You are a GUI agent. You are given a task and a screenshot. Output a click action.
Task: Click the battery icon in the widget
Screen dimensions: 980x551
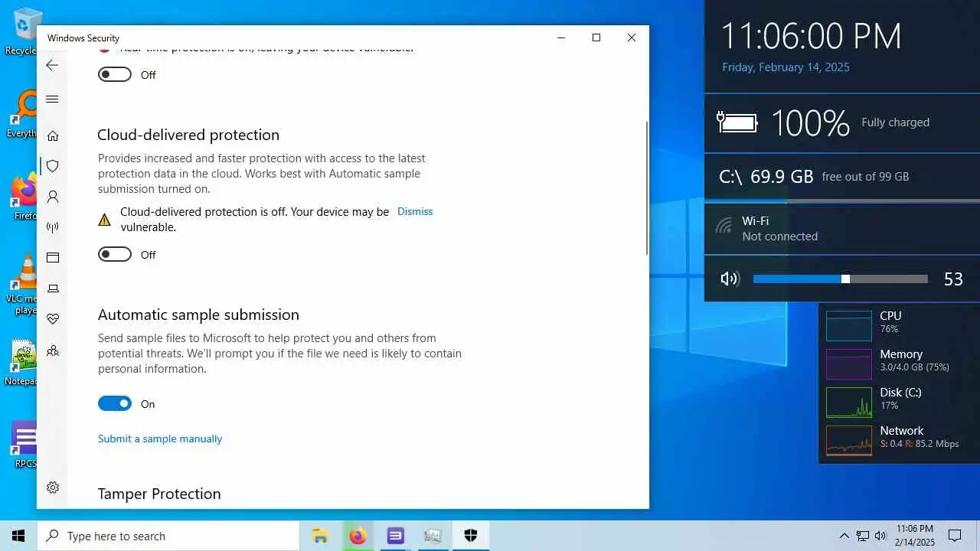[x=737, y=122]
